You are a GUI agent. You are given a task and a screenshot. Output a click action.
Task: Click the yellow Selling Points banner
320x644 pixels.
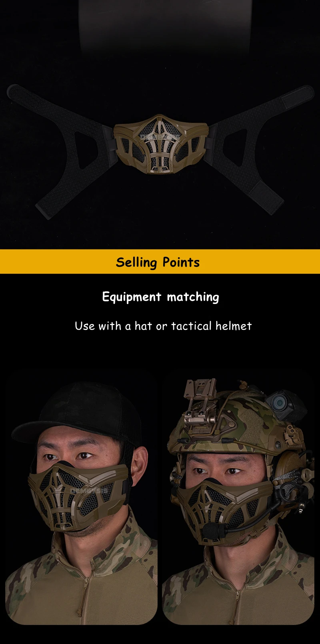tap(160, 262)
